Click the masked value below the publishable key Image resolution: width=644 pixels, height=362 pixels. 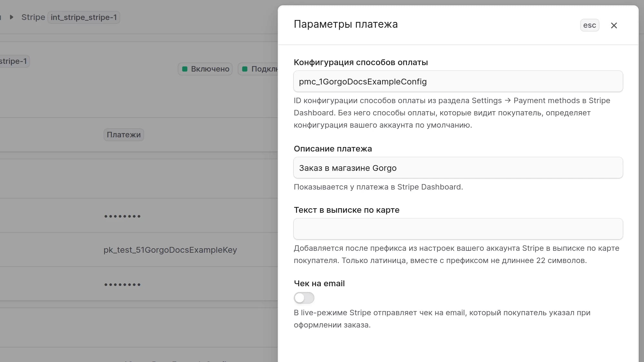(122, 285)
